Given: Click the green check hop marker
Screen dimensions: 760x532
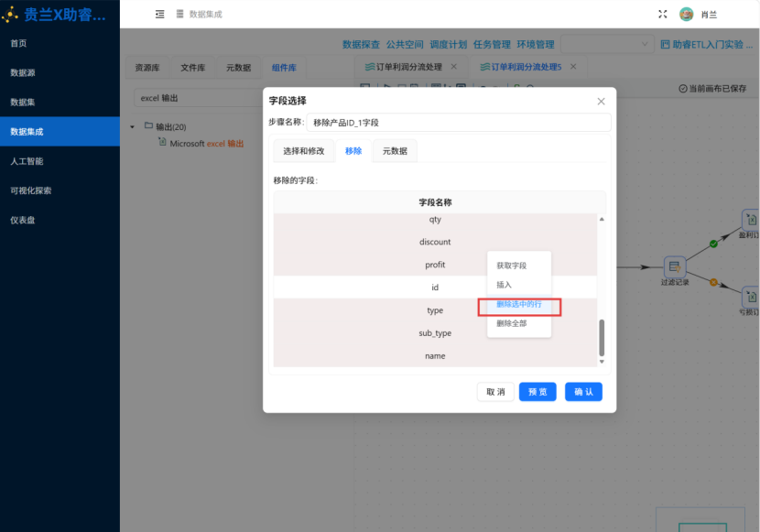Looking at the screenshot, I should point(713,244).
